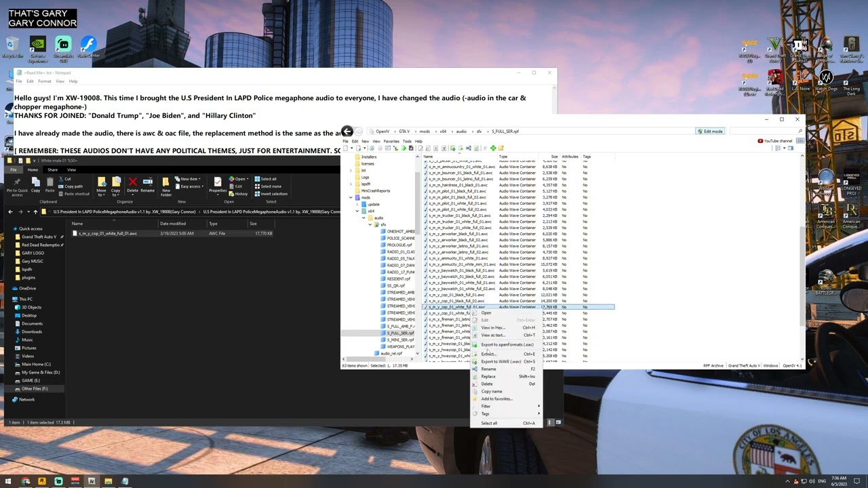Viewport: 868px width, 488px height.
Task: Open OpenIV Tools menu
Action: [407, 141]
